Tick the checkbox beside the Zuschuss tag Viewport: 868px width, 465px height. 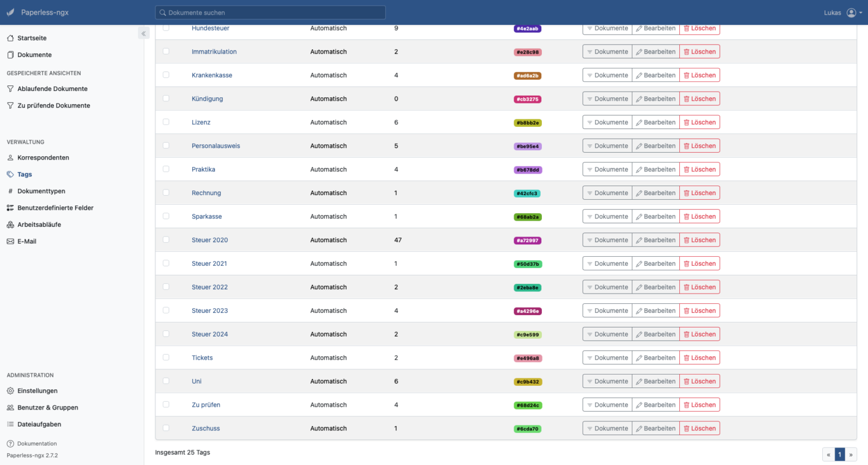pos(166,428)
